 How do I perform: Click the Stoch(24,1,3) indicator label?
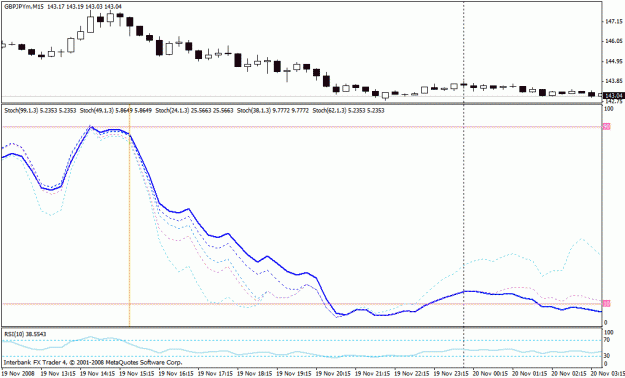194,110
